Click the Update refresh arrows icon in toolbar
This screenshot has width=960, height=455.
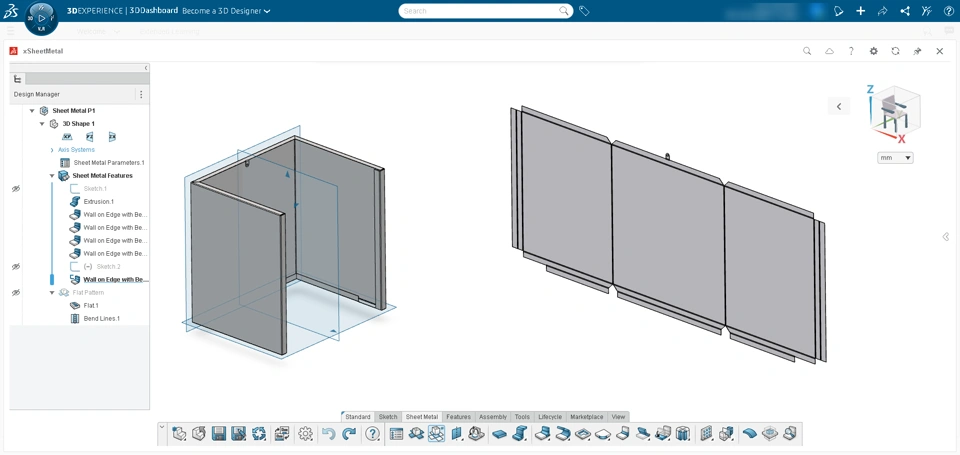pos(259,434)
